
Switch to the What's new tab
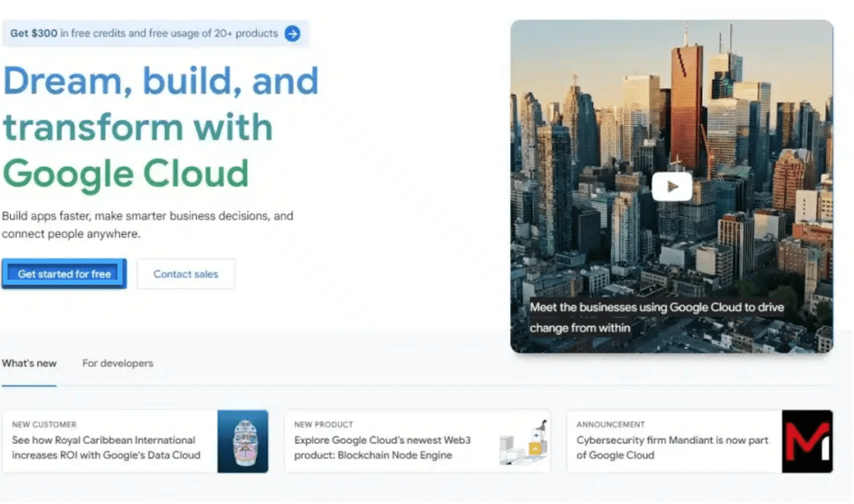(29, 363)
